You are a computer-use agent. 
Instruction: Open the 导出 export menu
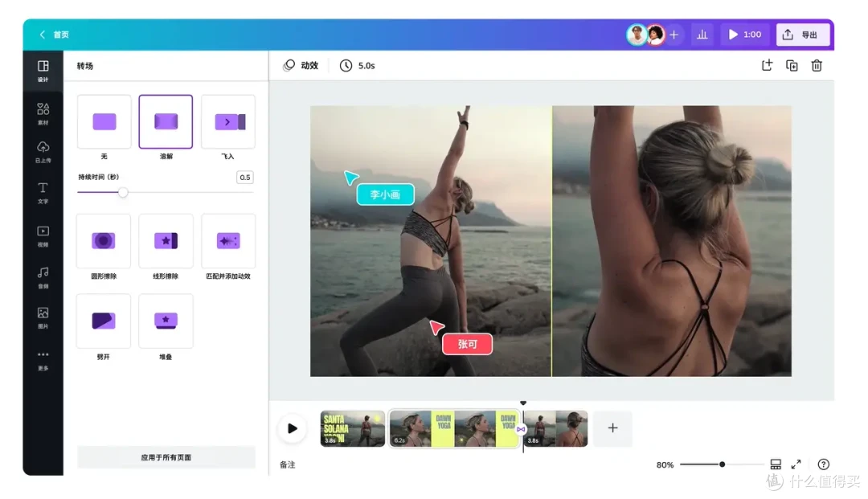coord(802,35)
